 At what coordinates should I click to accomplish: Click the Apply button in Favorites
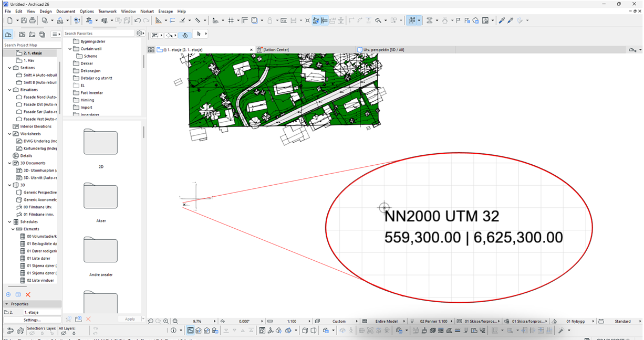click(x=130, y=319)
